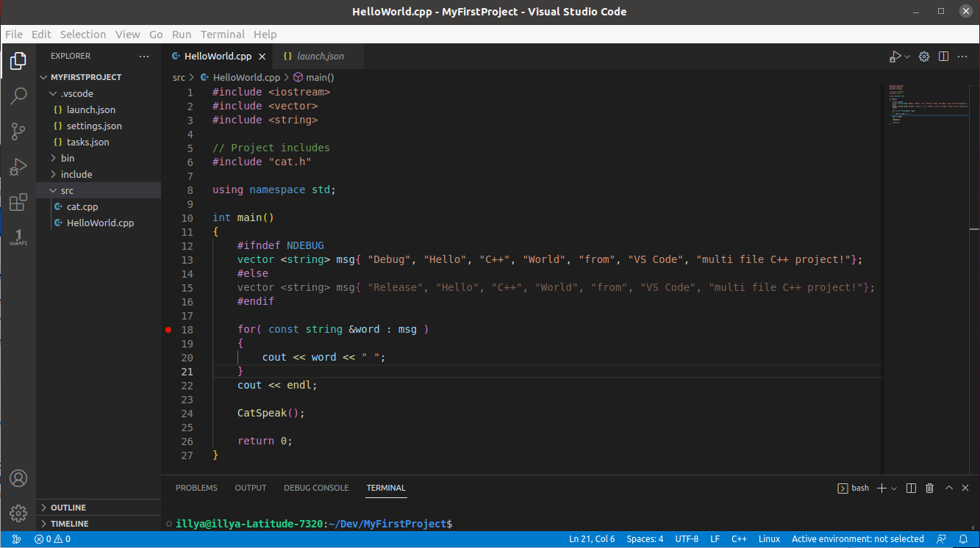Image resolution: width=980 pixels, height=548 pixels.
Task: Delete the terminal with trash icon
Action: coord(929,488)
